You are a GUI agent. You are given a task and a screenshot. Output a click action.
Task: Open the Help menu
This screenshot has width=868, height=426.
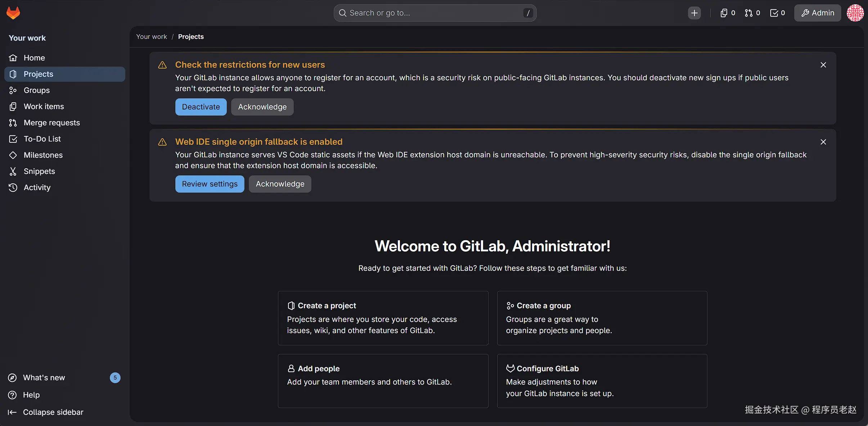(x=65, y=395)
